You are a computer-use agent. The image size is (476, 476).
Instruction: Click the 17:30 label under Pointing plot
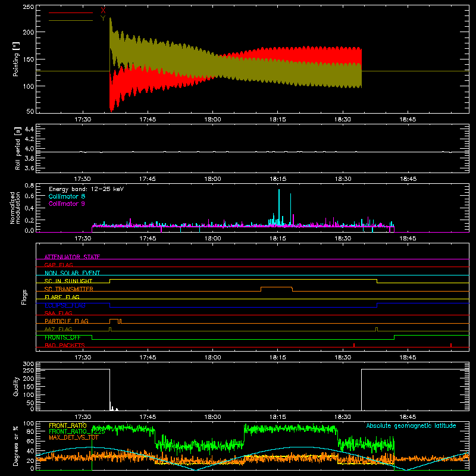coord(83,120)
